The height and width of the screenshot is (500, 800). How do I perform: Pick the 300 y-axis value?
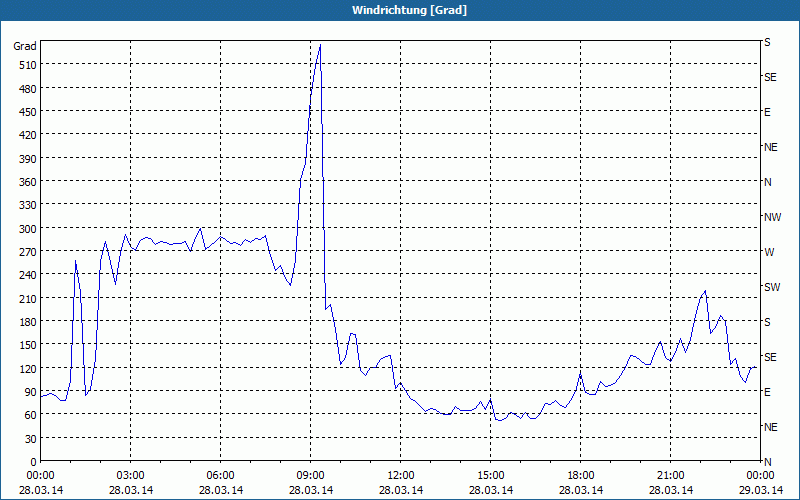[x=28, y=229]
